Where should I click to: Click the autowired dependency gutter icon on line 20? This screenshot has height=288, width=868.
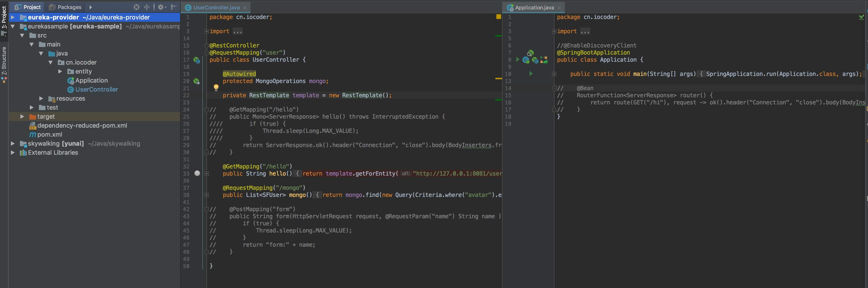[196, 81]
